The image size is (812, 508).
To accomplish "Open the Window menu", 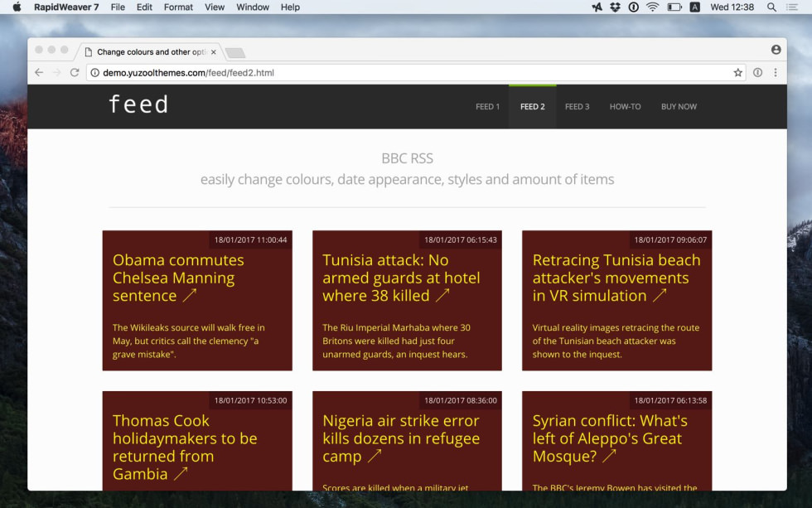I will click(253, 7).
